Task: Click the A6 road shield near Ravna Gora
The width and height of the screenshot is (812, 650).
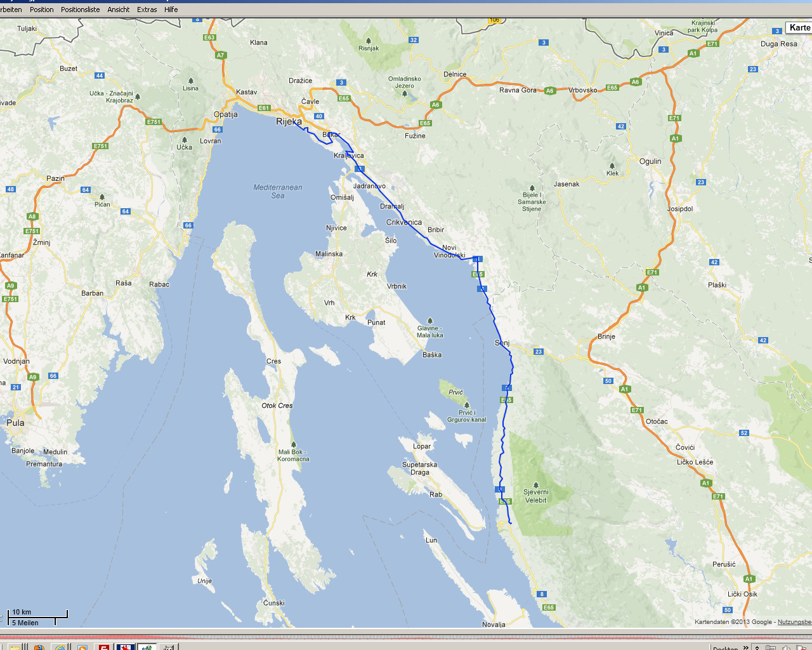Action: (x=550, y=91)
